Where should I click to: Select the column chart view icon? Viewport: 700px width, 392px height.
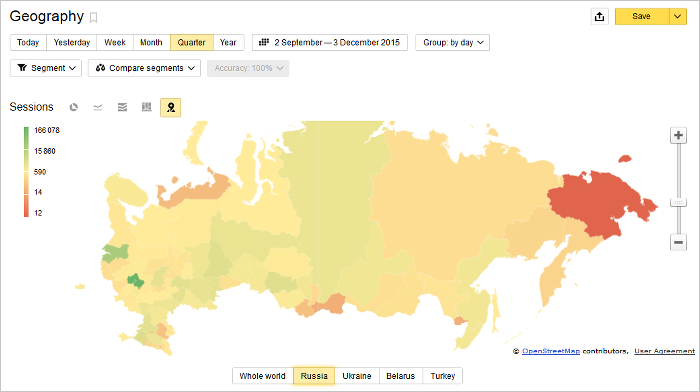click(146, 107)
